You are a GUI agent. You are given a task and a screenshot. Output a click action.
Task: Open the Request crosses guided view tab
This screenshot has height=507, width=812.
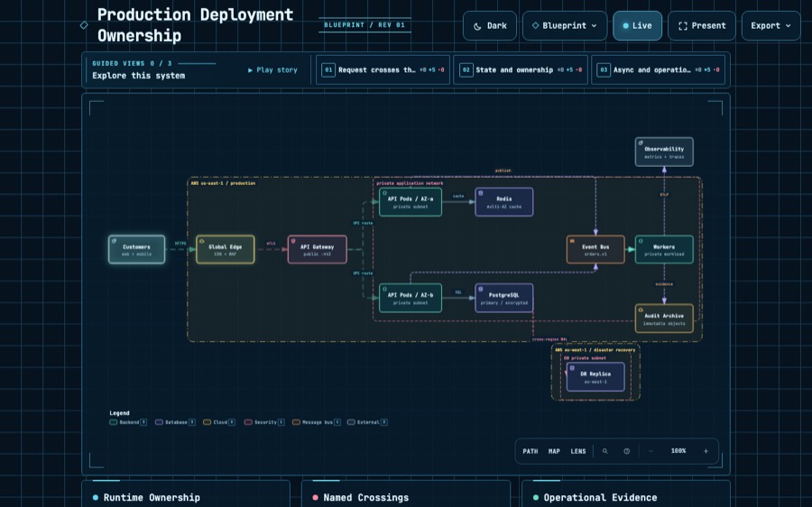[383, 69]
